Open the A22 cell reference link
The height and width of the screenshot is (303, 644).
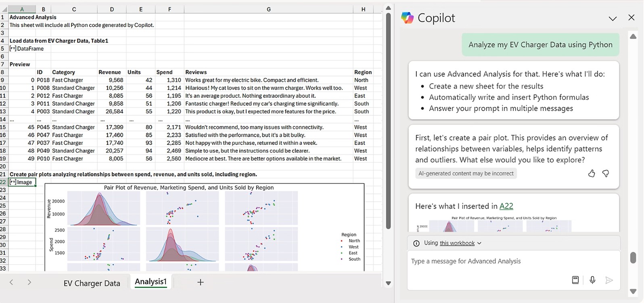point(506,206)
